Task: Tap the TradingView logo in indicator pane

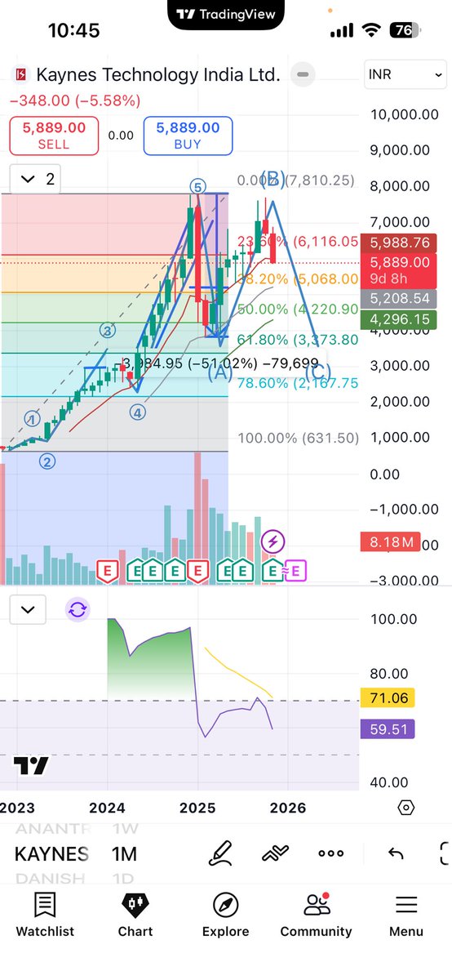Action: click(31, 766)
